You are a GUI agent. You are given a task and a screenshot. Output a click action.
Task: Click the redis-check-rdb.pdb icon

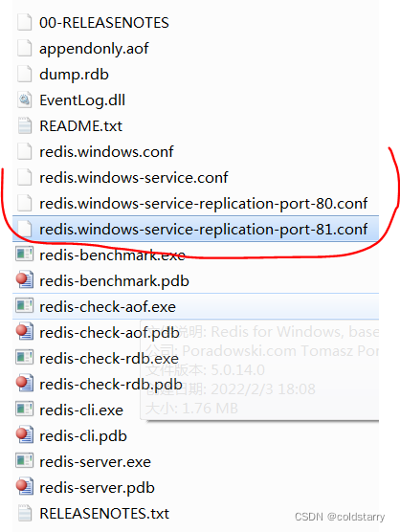tap(25, 384)
